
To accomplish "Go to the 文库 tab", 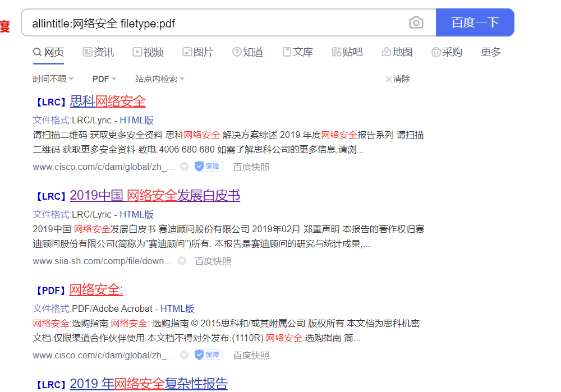I will (x=298, y=52).
